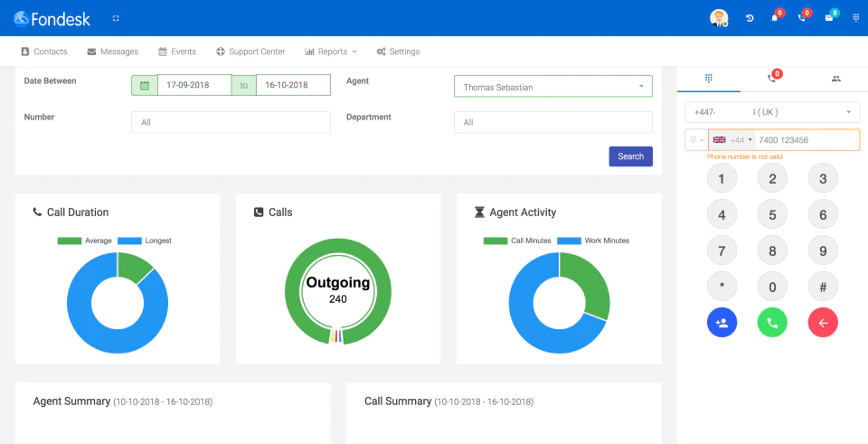The width and height of the screenshot is (868, 444).
Task: Click the blue add contact button
Action: click(722, 322)
